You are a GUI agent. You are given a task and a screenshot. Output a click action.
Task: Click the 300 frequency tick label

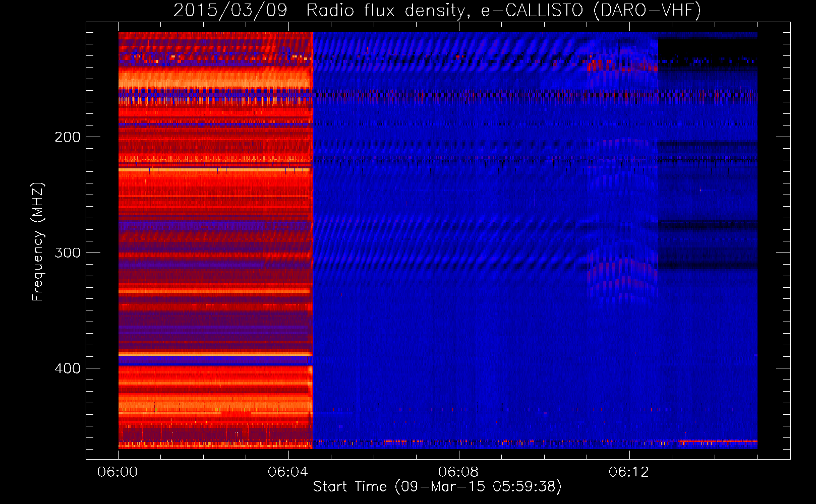(68, 253)
